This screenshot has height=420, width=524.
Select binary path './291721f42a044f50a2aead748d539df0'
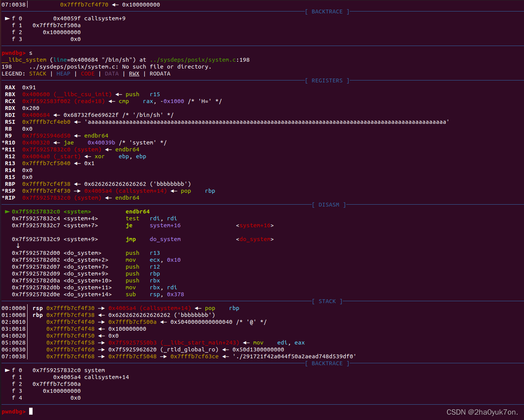[x=295, y=356]
